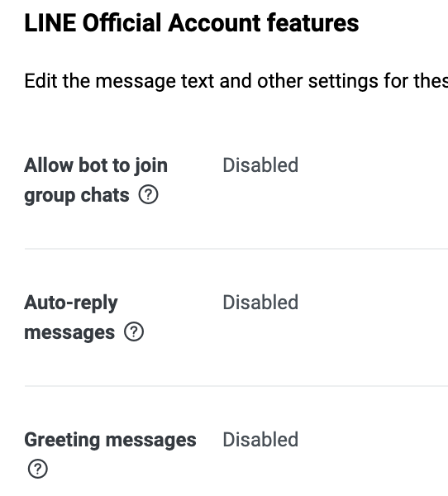Click the word 'Account' in heading
The image size is (448, 496).
point(215,23)
